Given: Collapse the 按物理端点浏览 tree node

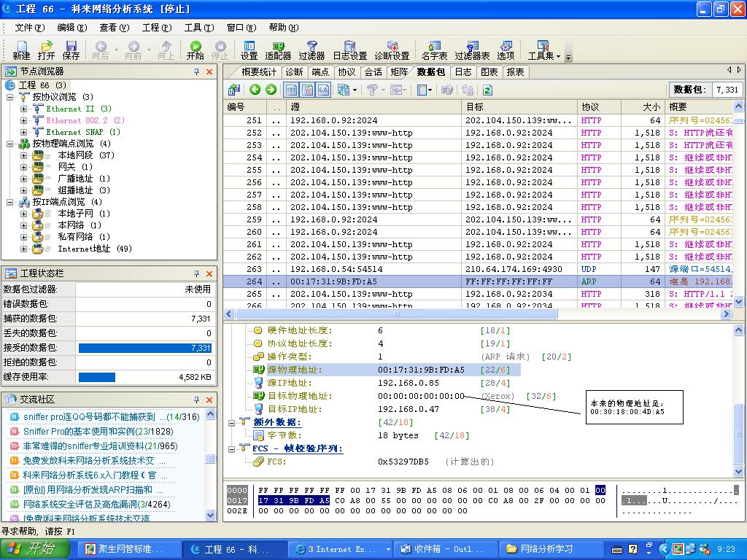Looking at the screenshot, I should (11, 144).
